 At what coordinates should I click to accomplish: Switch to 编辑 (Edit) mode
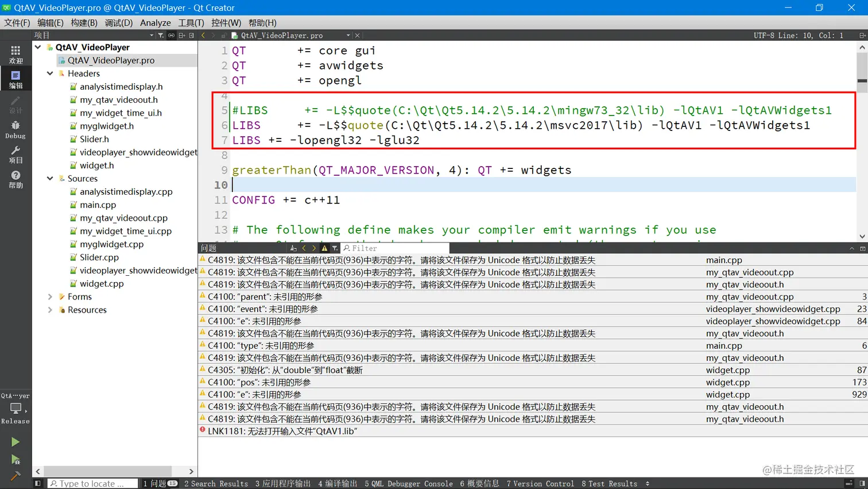tap(15, 79)
